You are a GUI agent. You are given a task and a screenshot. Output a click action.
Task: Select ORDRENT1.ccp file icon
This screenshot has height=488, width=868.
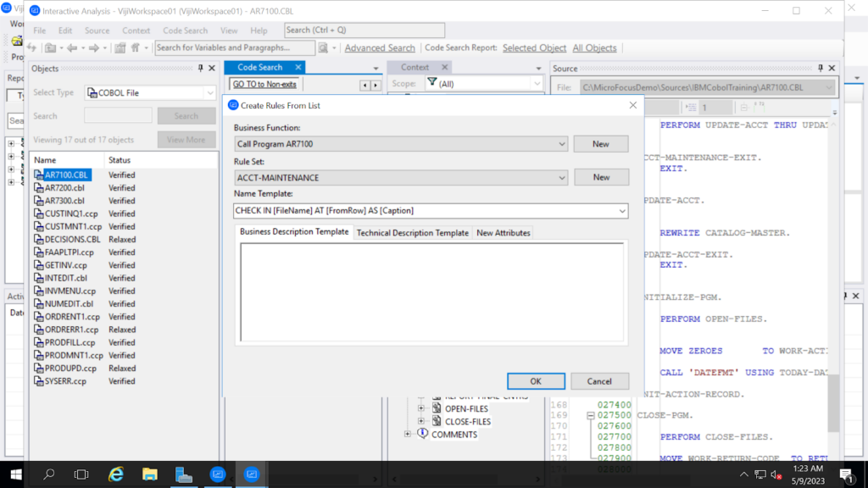(x=38, y=317)
